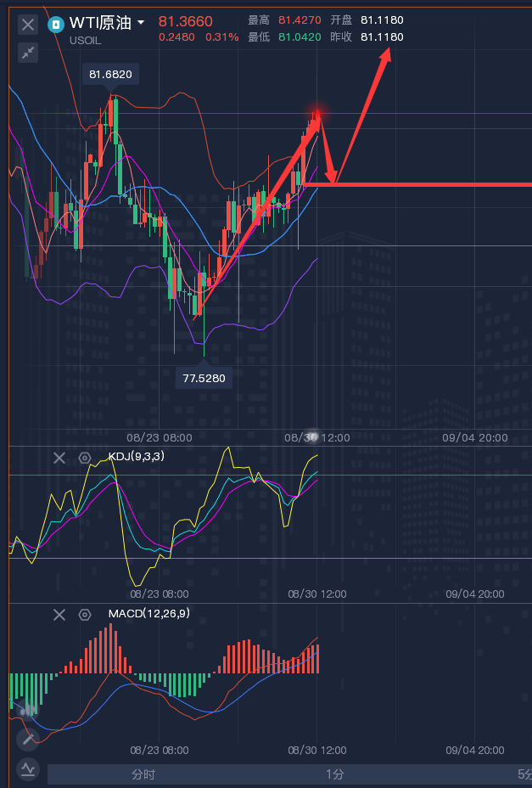Select the pencil drawing tool icon
This screenshot has height=788, width=532.
28,740
